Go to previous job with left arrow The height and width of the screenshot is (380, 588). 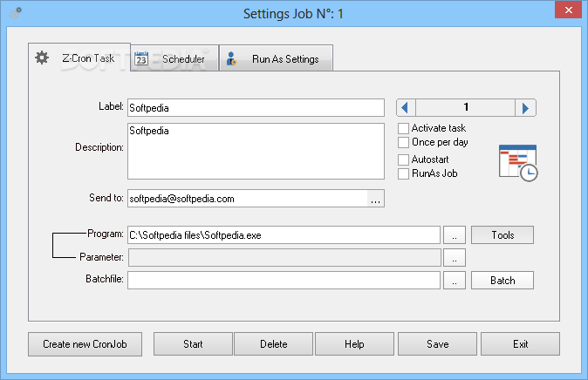(x=406, y=108)
